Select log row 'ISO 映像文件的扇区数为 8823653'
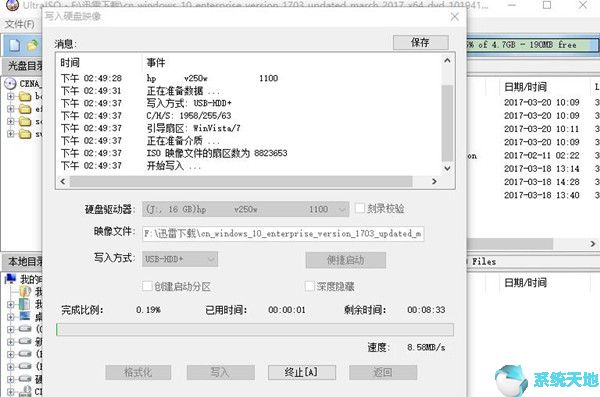Viewport: 600px width, 397px height. click(217, 153)
